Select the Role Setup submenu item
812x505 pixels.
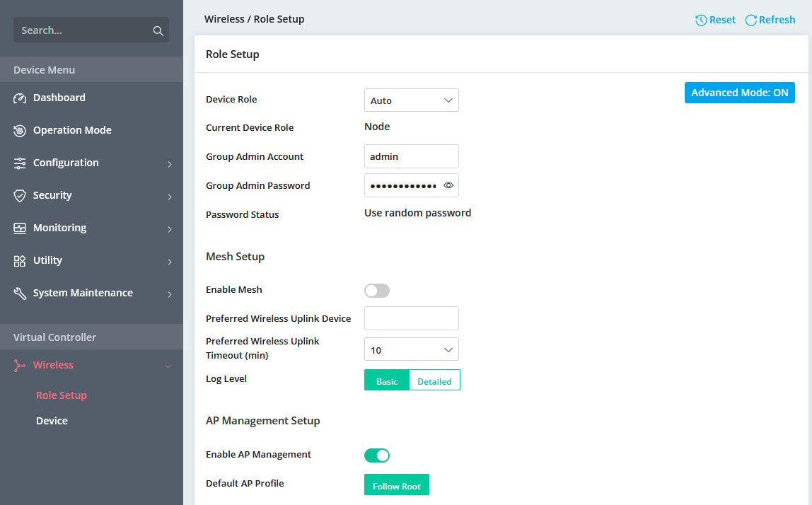(x=62, y=395)
